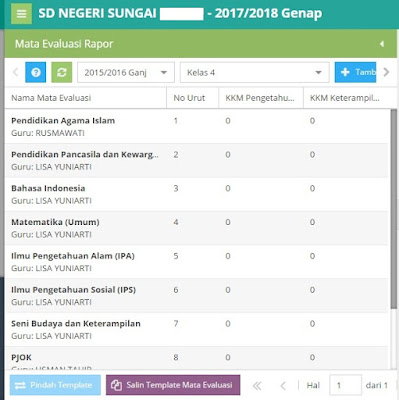Go to previous page arrow icon
The width and height of the screenshot is (399, 400).
(x=283, y=386)
